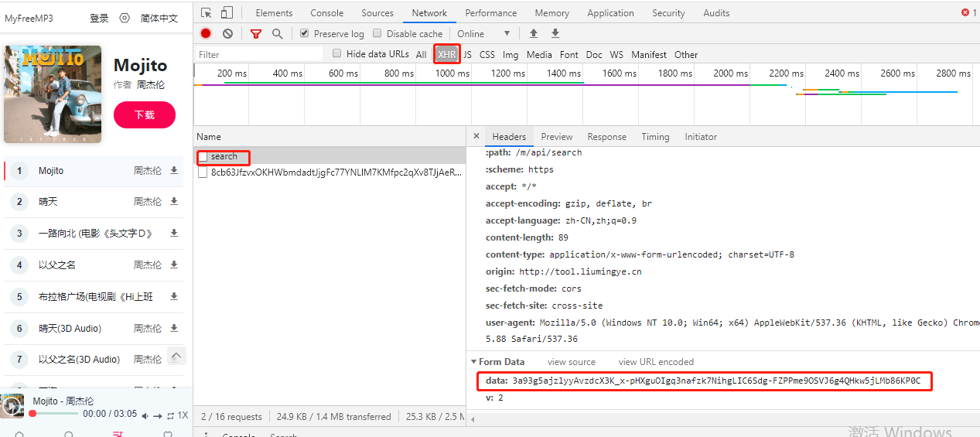Switch to the Preview tab of request
Image resolution: width=980 pixels, height=437 pixels.
tap(557, 137)
